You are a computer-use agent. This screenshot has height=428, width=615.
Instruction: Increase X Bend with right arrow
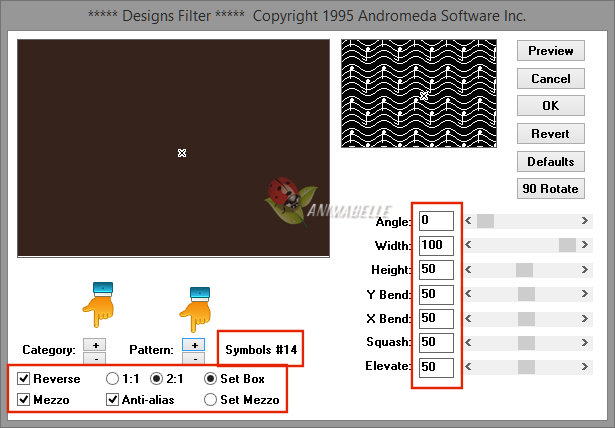click(x=585, y=319)
